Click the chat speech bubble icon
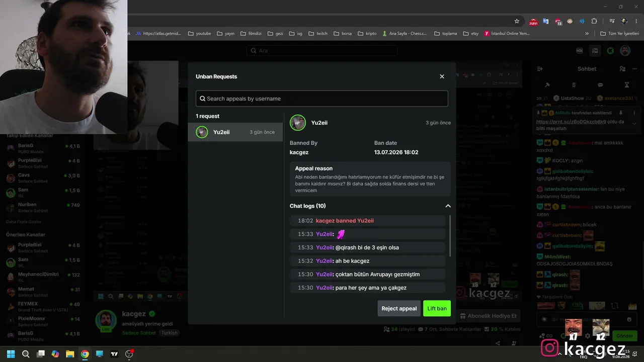Image resolution: width=644 pixels, height=362 pixels. coord(600,85)
